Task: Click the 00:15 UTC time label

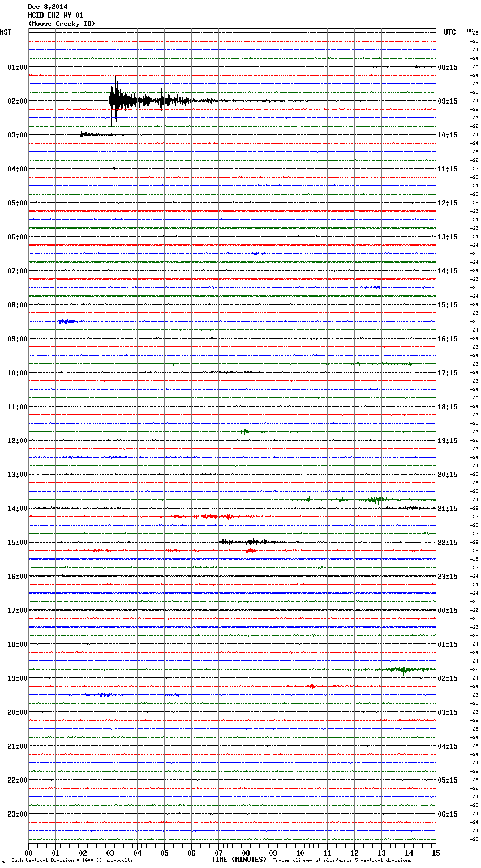Action: click(x=448, y=611)
